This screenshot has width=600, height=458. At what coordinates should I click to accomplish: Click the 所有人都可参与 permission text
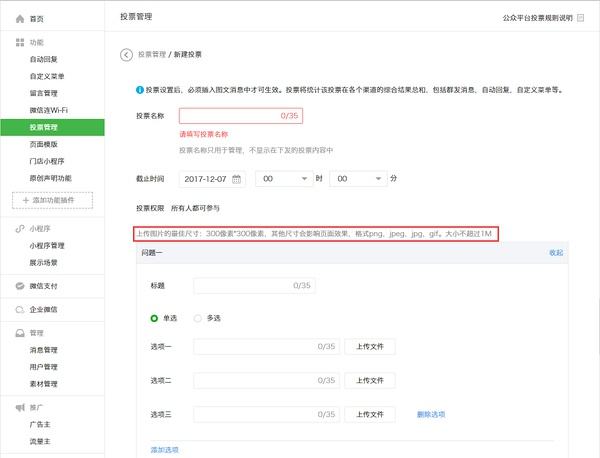point(195,208)
